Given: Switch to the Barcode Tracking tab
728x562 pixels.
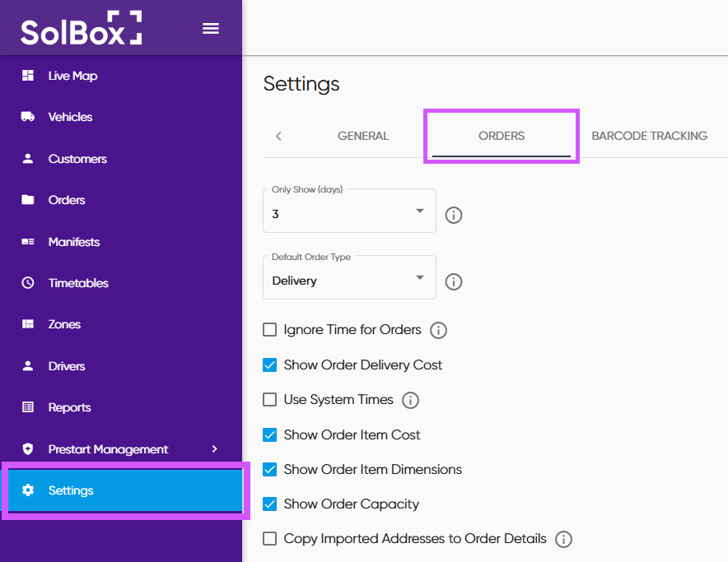Looking at the screenshot, I should pyautogui.click(x=649, y=136).
